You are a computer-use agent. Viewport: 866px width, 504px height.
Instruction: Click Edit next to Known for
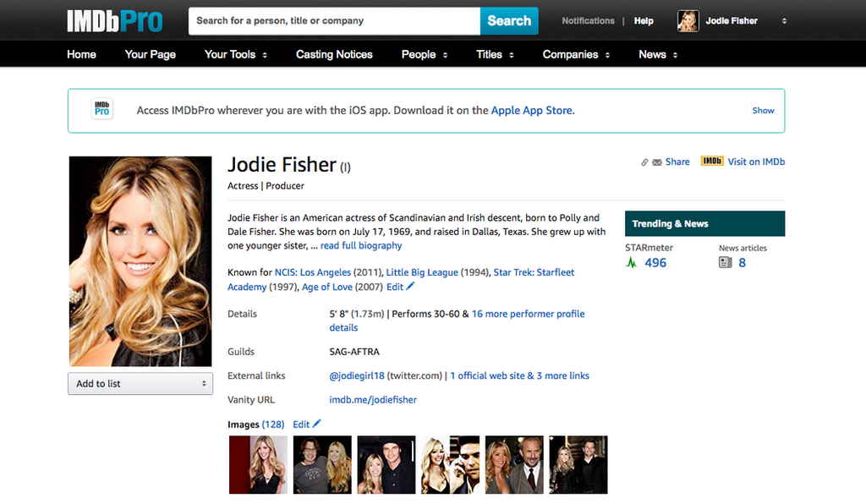tap(395, 287)
